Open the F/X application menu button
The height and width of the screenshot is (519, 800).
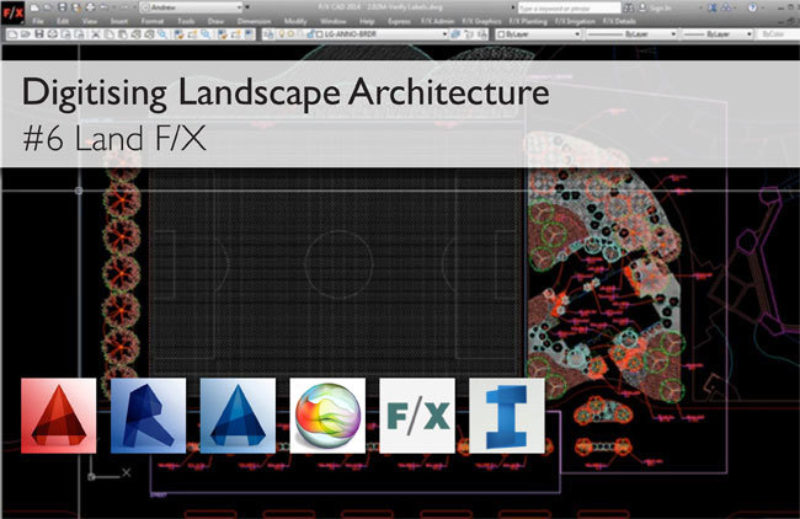pyautogui.click(x=13, y=11)
